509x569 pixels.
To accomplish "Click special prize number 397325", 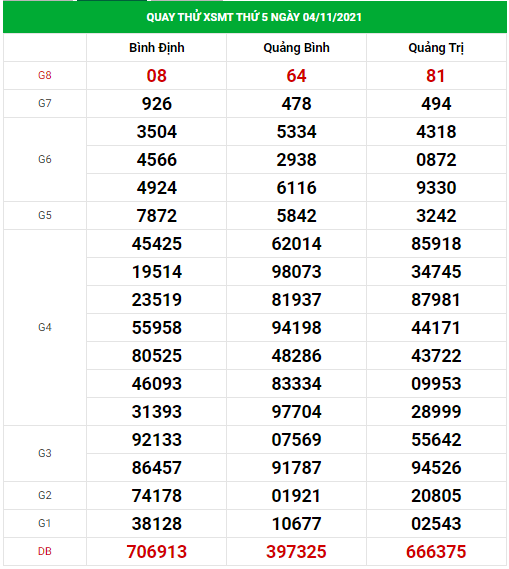I will tap(296, 552).
